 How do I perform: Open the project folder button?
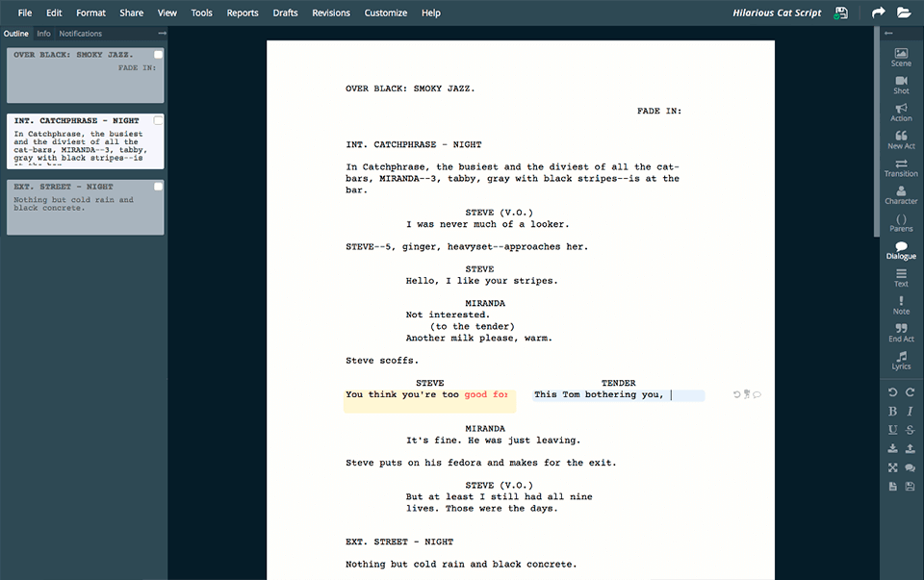903,13
